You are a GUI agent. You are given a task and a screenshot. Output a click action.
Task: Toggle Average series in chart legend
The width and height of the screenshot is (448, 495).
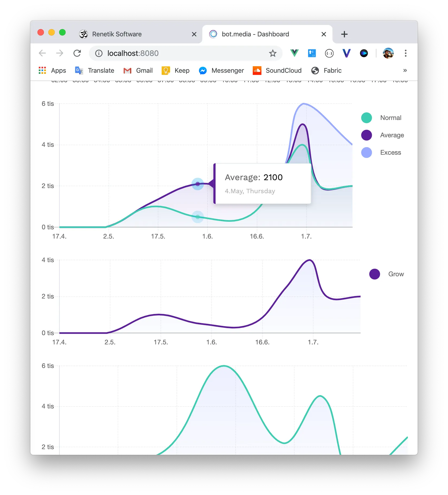click(383, 135)
